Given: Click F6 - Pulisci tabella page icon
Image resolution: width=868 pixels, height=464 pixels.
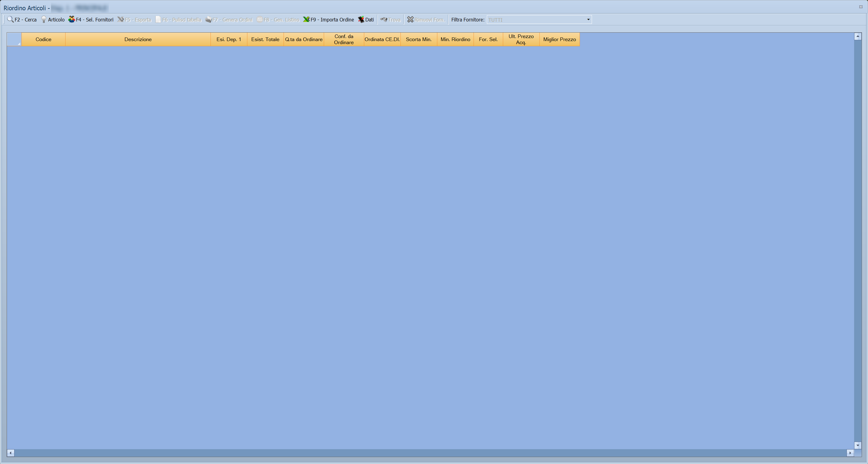Looking at the screenshot, I should [158, 20].
